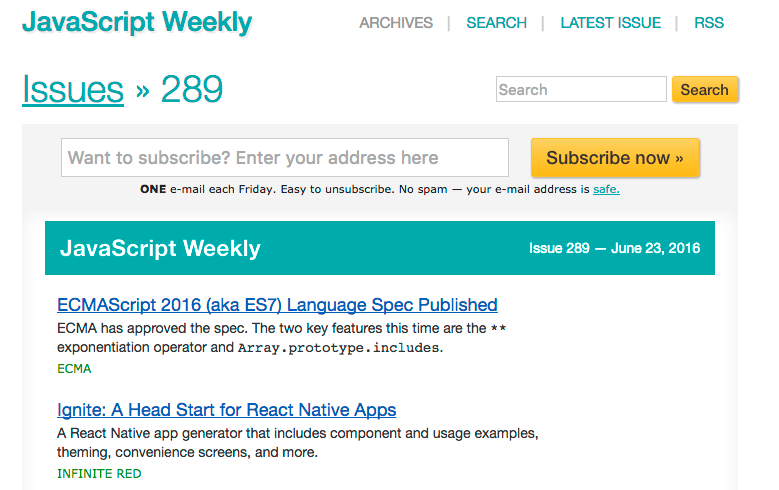Click the 'A React Native app generator' description
This screenshot has width=779, height=490.
click(298, 443)
